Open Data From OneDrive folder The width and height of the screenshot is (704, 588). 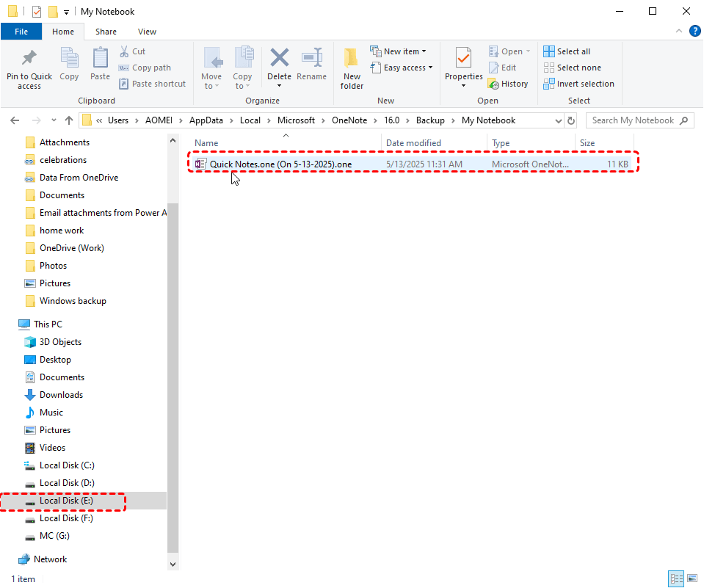(x=79, y=178)
